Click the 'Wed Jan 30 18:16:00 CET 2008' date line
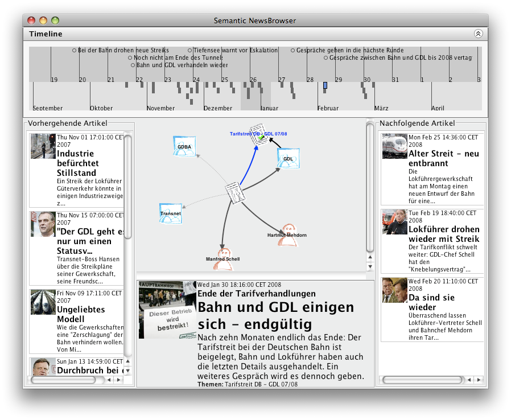The image size is (511, 420). [239, 285]
